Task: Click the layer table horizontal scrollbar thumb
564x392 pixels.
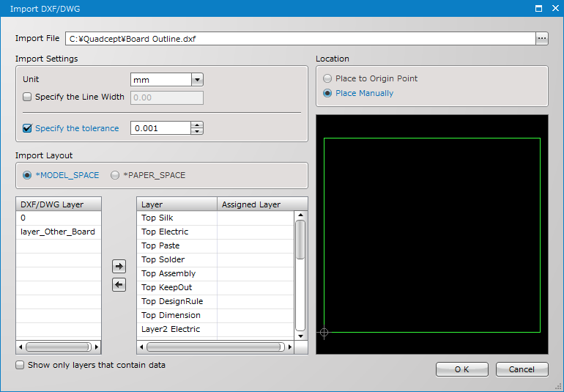Action: [x=215, y=347]
